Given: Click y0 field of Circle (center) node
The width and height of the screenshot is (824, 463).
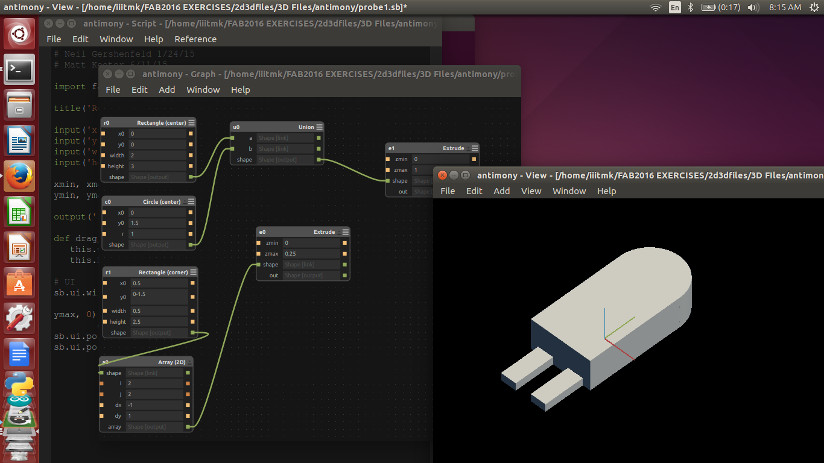Looking at the screenshot, I should tap(157, 223).
